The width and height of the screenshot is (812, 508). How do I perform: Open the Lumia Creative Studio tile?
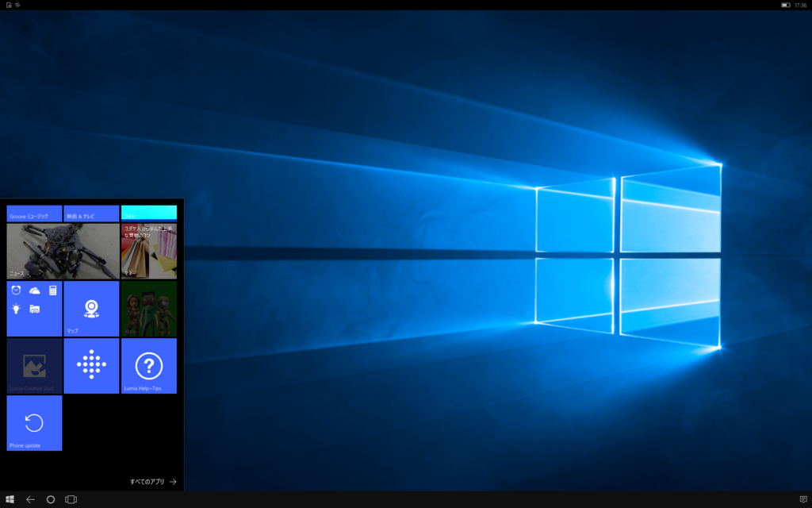(34, 366)
